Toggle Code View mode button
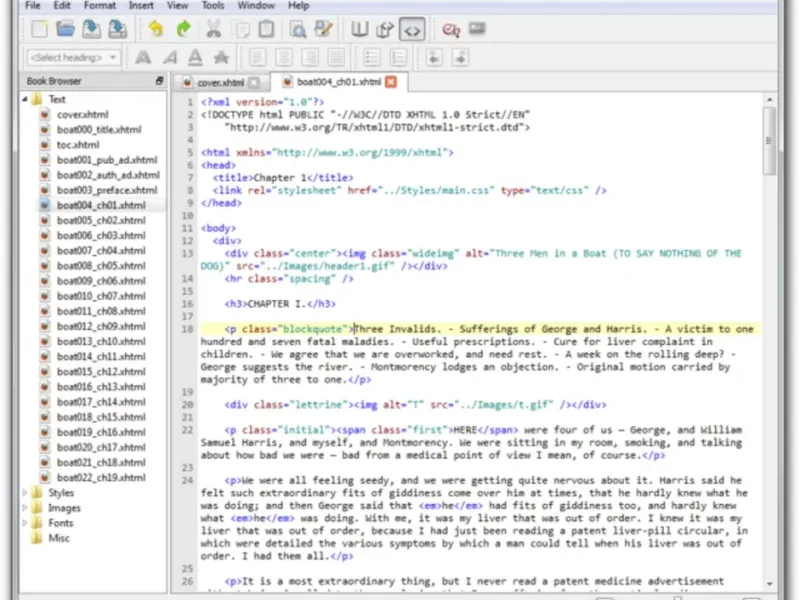 tap(412, 30)
